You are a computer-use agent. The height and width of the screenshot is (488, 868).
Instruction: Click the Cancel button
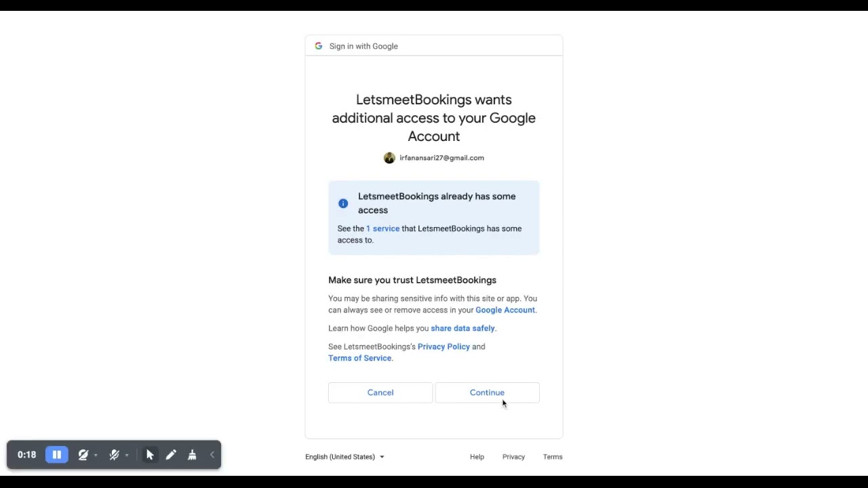[380, 392]
